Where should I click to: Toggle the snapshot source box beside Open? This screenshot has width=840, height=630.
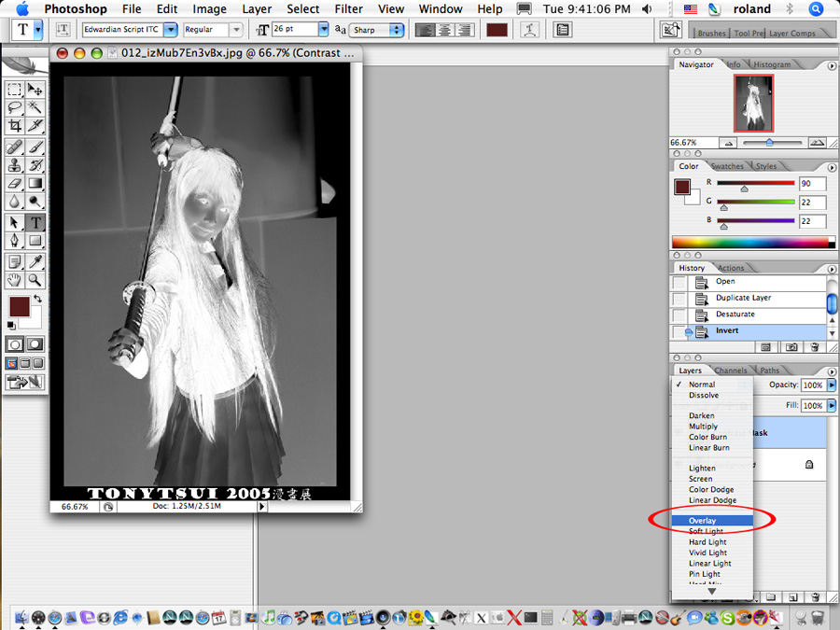(x=679, y=282)
